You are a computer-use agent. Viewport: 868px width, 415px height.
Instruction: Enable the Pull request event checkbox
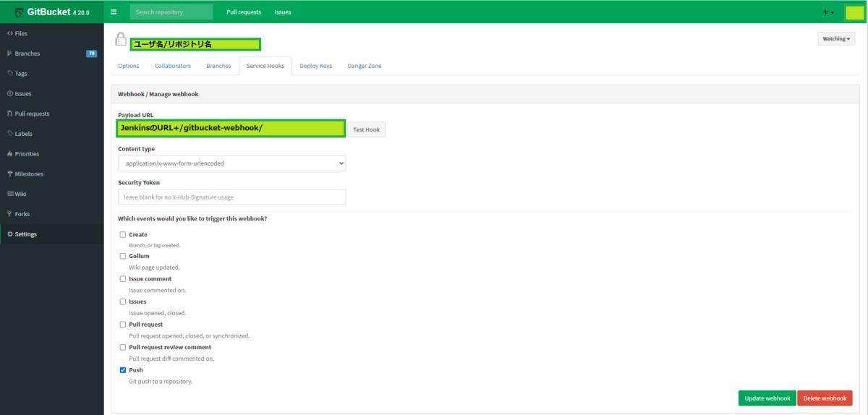[123, 325]
